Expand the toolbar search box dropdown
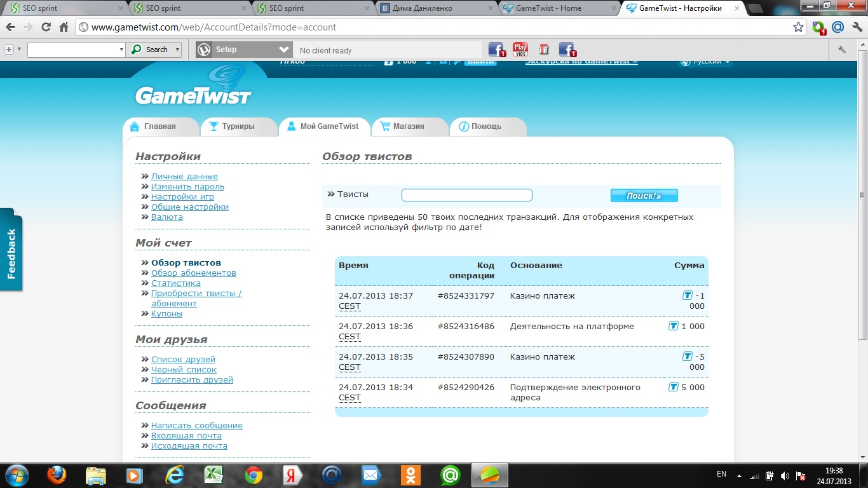Screen dimensions: 868x488 coord(121,50)
